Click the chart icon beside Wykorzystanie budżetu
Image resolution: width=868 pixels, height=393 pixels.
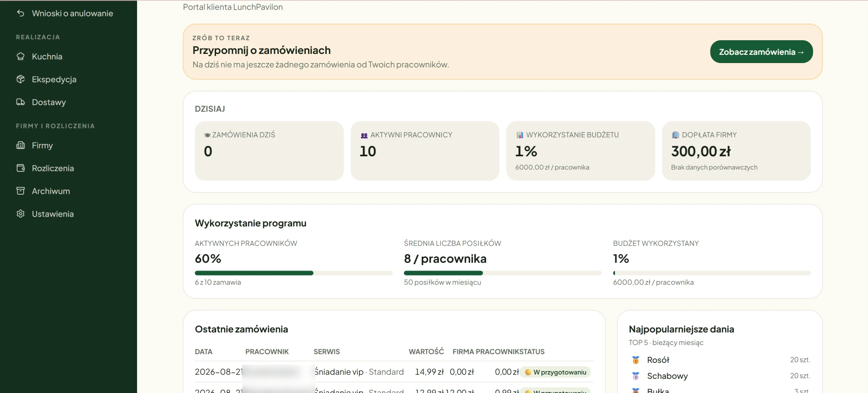click(520, 135)
